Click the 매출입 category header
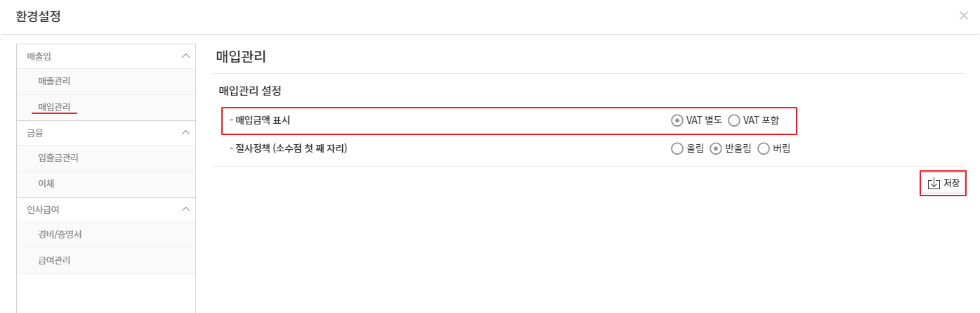Viewport: 980px width, 313px height. click(39, 56)
